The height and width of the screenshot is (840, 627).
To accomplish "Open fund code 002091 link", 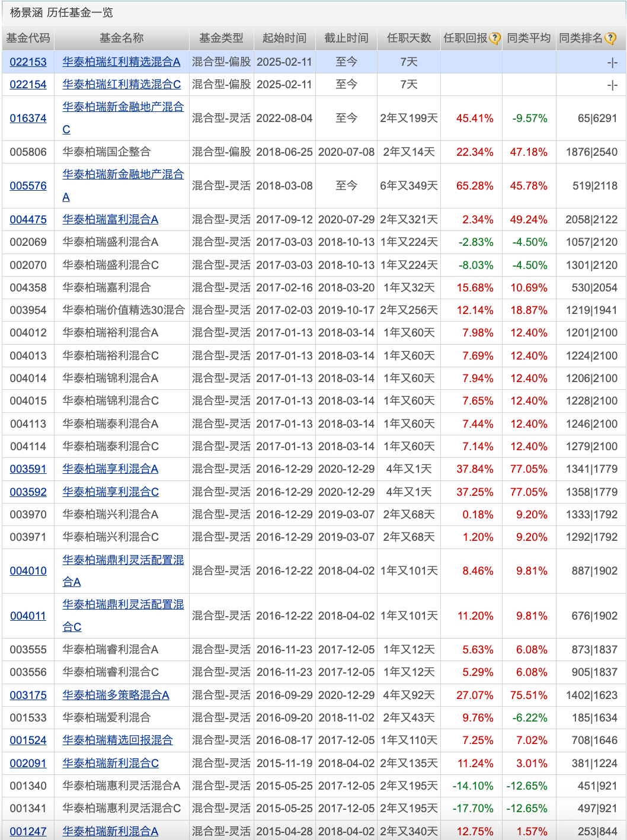I will pos(28,763).
